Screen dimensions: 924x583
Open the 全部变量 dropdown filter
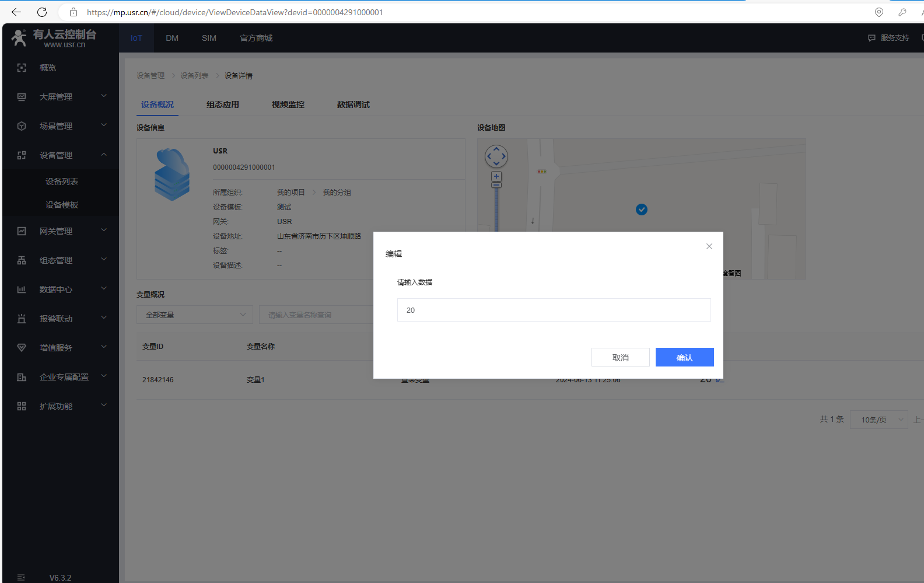195,315
